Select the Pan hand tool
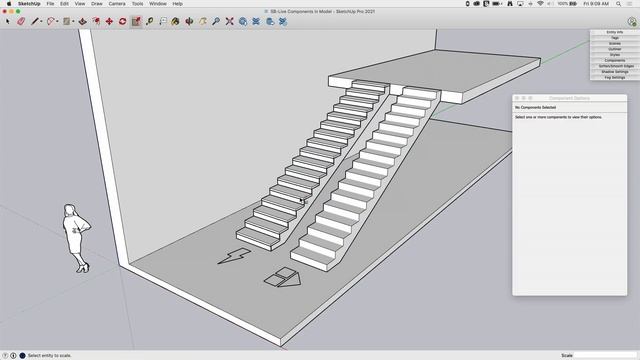The image size is (640, 360). [203, 21]
